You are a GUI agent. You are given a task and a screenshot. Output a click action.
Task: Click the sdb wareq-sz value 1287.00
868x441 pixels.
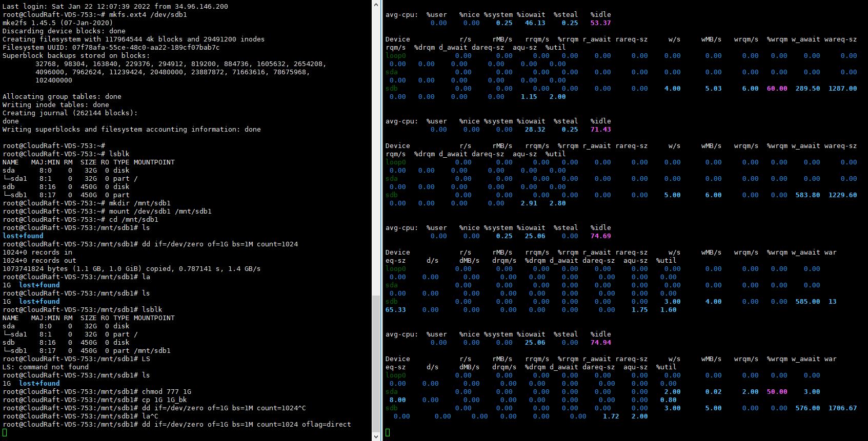[843, 89]
